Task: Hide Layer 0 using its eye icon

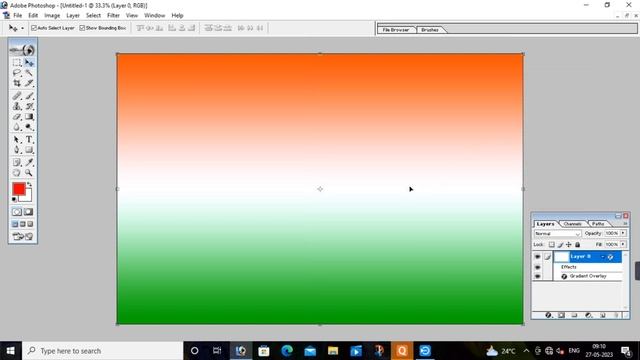Action: click(x=538, y=257)
